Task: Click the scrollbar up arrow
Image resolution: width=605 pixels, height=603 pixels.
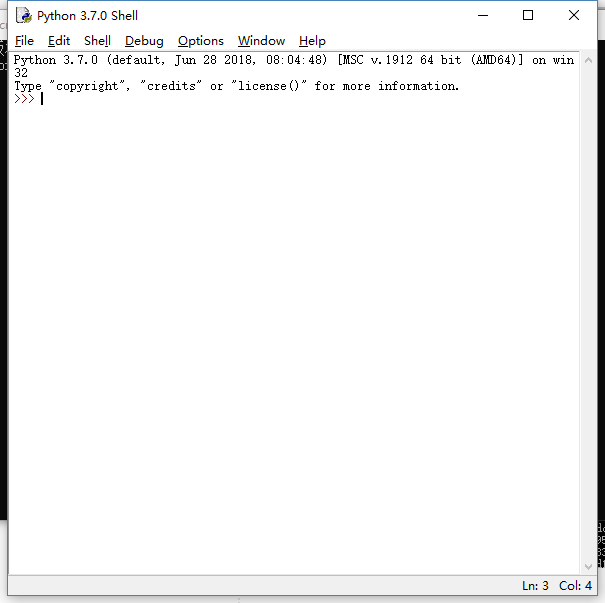Action: pyautogui.click(x=588, y=60)
